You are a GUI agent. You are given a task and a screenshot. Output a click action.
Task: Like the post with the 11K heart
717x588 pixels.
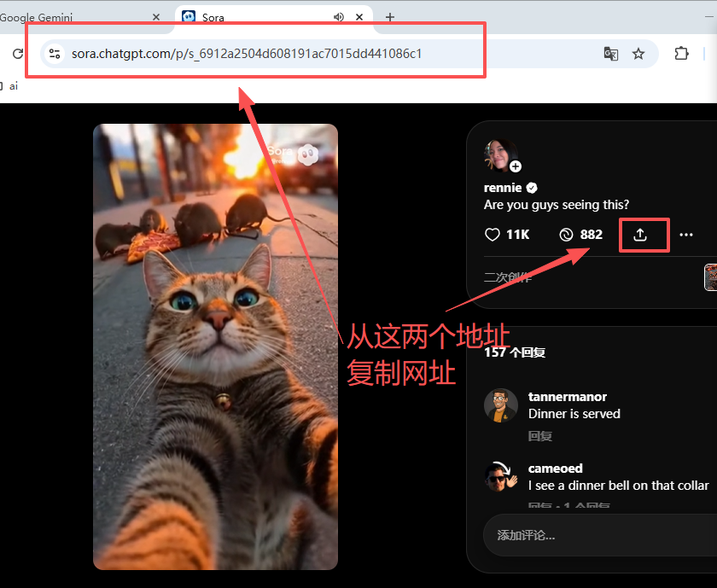coord(493,235)
